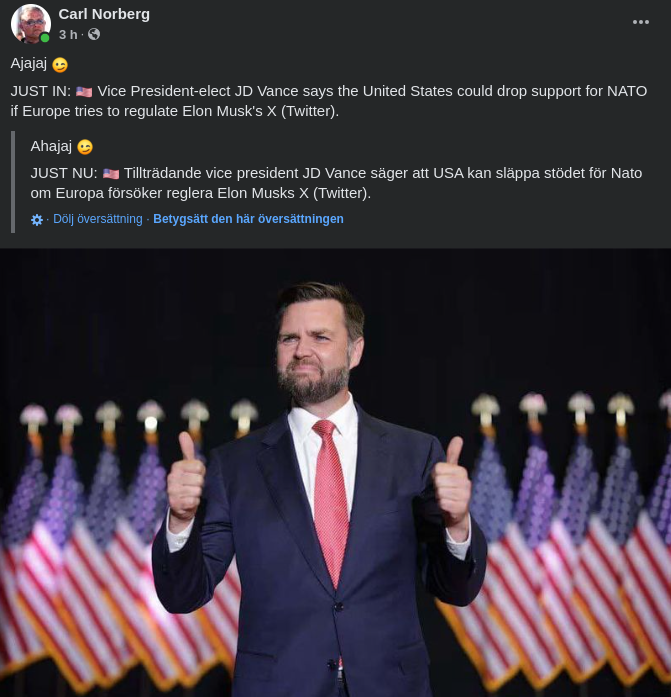
Task: Open the Carl Norberg profile name link
Action: 104,13
